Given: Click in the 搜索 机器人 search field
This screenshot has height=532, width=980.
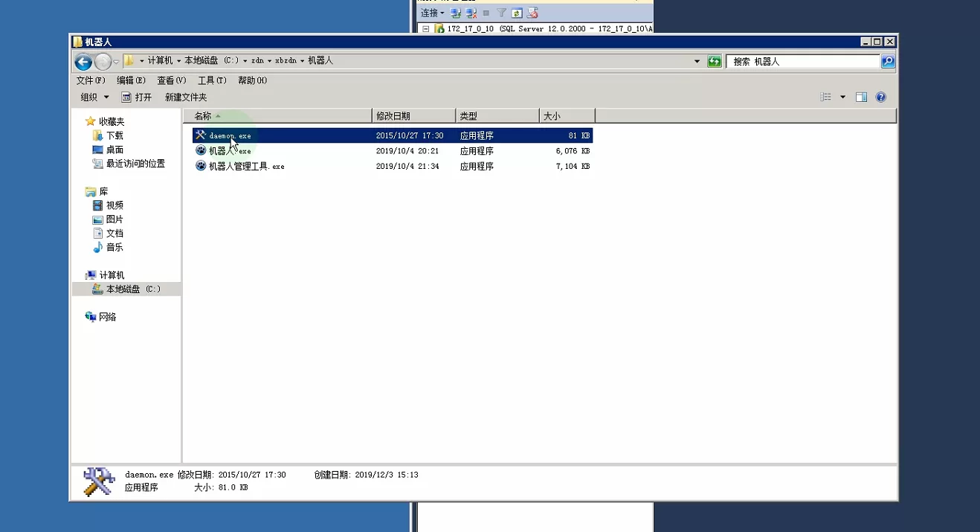Looking at the screenshot, I should (x=803, y=62).
